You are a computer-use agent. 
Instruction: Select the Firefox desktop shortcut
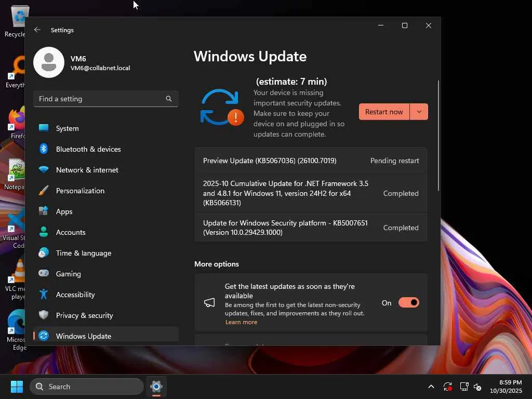[x=16, y=123]
